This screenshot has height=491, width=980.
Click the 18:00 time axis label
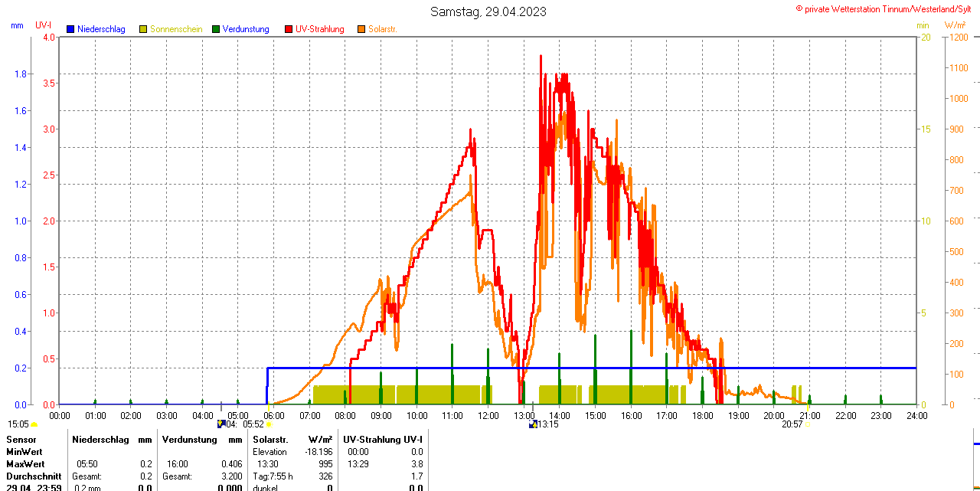tap(702, 416)
